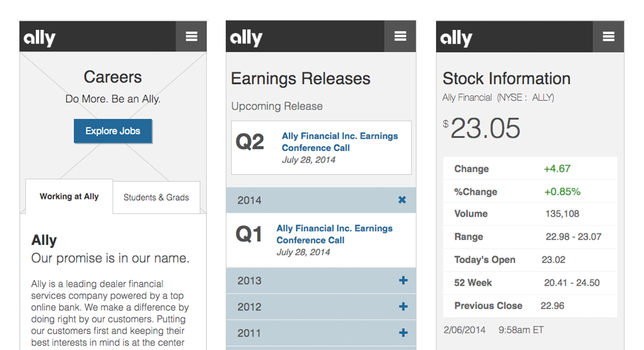Image resolution: width=644 pixels, height=350 pixels.
Task: Click the 2/06/2014 9:58am ET timestamp
Action: 494,330
